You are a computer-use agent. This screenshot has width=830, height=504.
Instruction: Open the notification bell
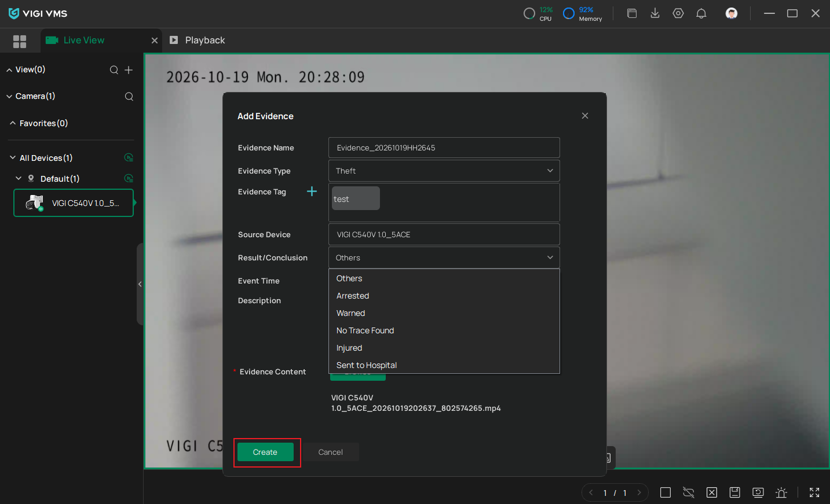point(701,13)
